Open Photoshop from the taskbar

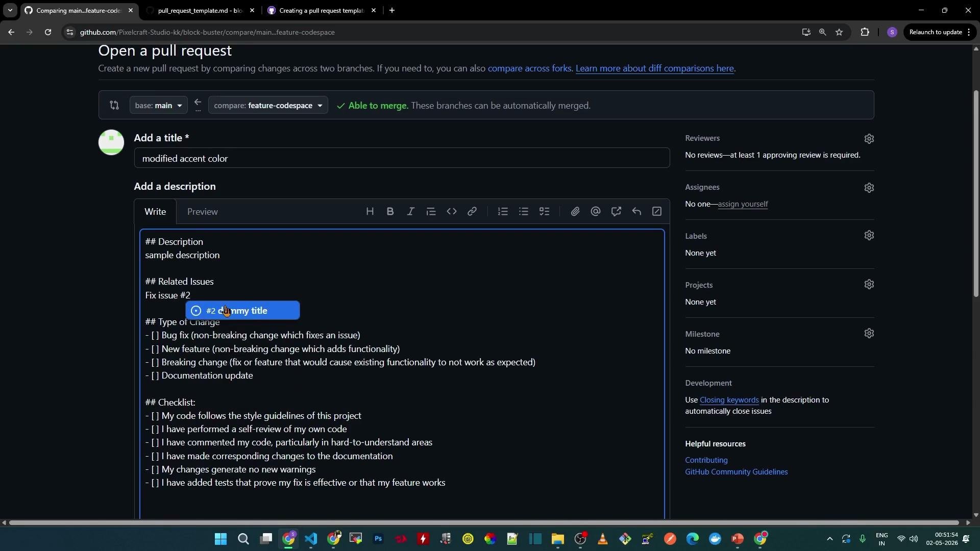coord(378,539)
